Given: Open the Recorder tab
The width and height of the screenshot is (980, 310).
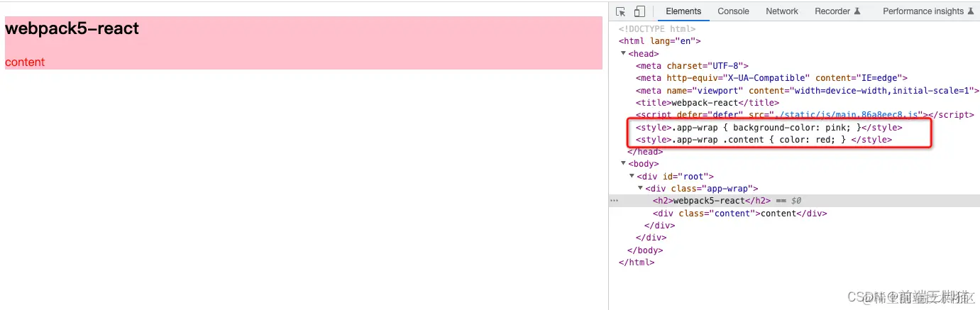Looking at the screenshot, I should 837,11.
